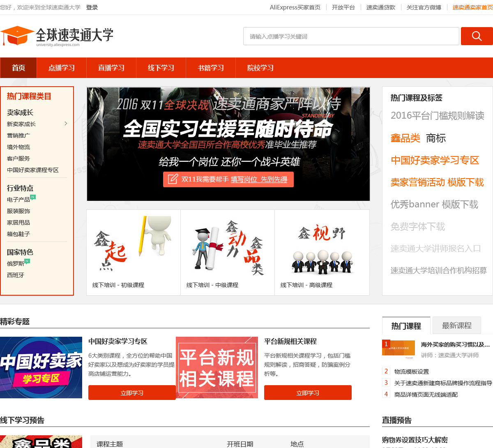Open the 速卖通卖家首页 top link

[472, 7]
